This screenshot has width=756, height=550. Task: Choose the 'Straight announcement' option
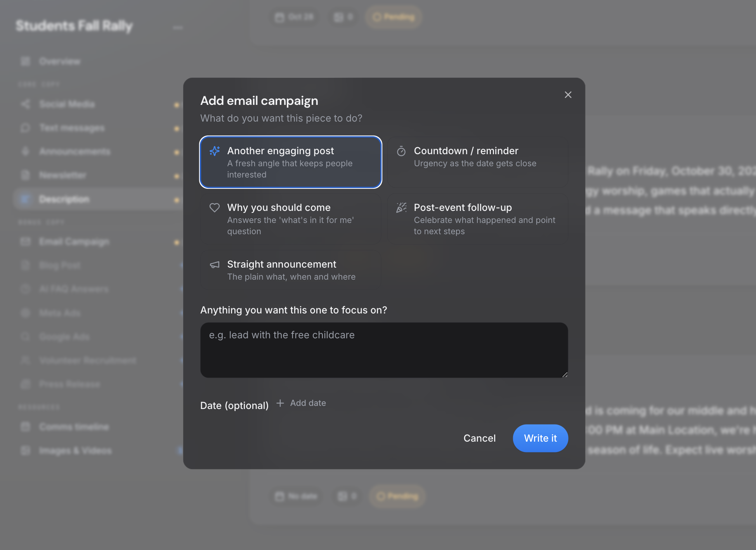[291, 270]
